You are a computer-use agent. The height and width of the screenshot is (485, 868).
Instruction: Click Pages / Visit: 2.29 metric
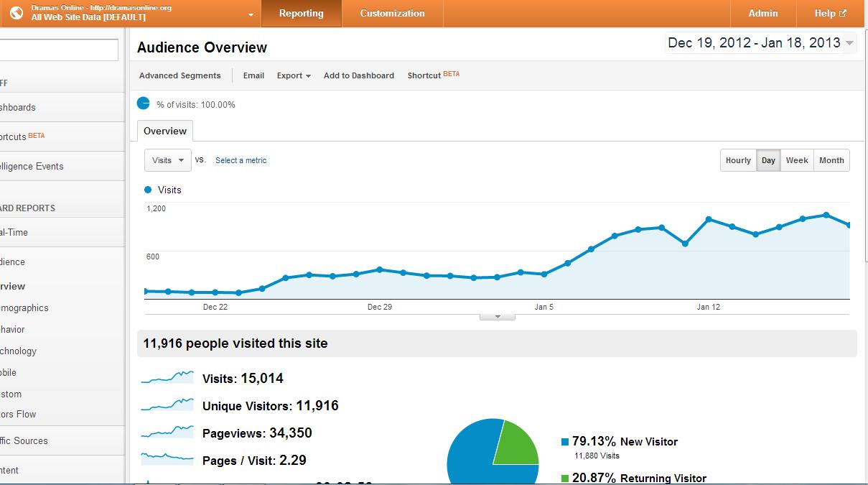(254, 461)
